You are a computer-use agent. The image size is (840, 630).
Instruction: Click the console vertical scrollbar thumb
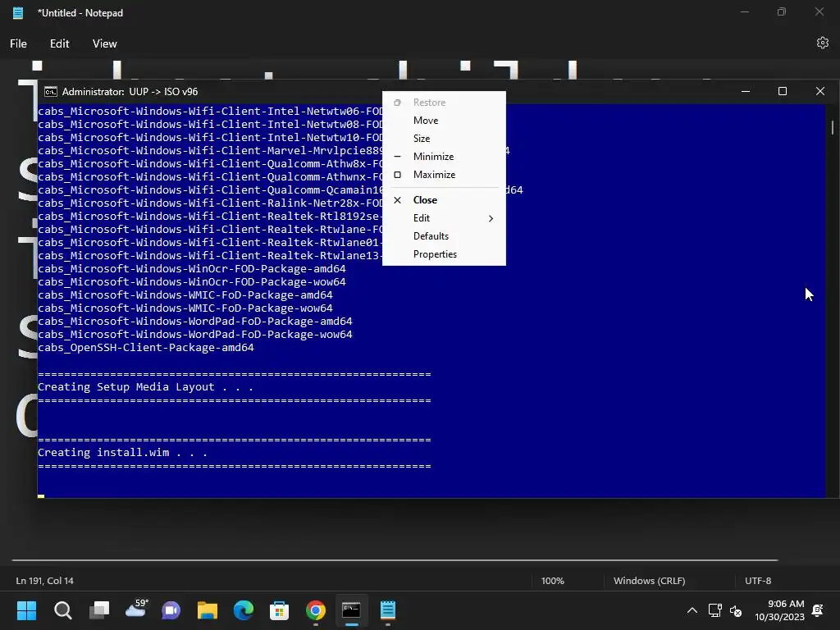(x=832, y=127)
